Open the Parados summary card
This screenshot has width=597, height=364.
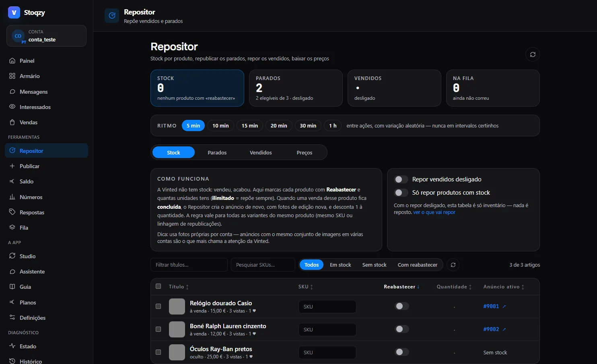[x=296, y=88]
